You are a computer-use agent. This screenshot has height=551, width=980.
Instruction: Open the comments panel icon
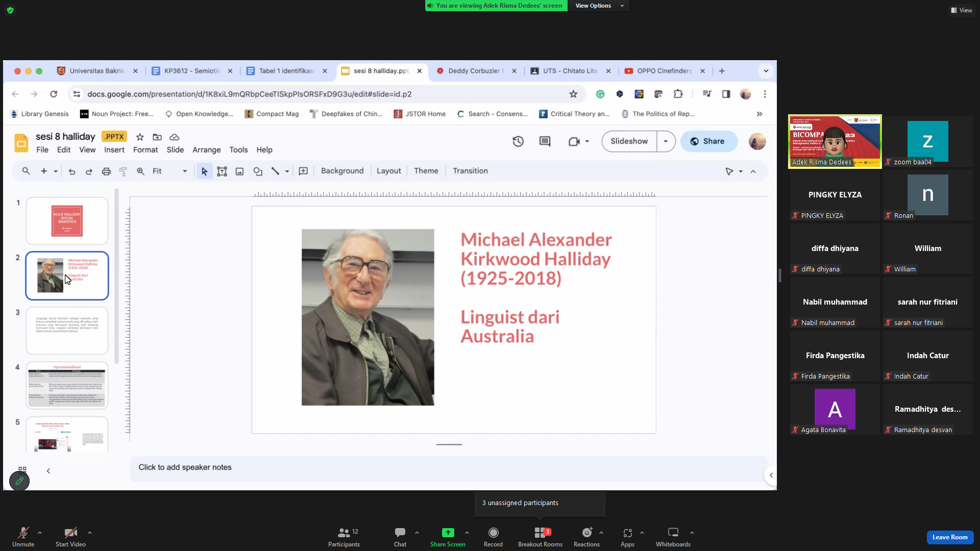(x=545, y=141)
